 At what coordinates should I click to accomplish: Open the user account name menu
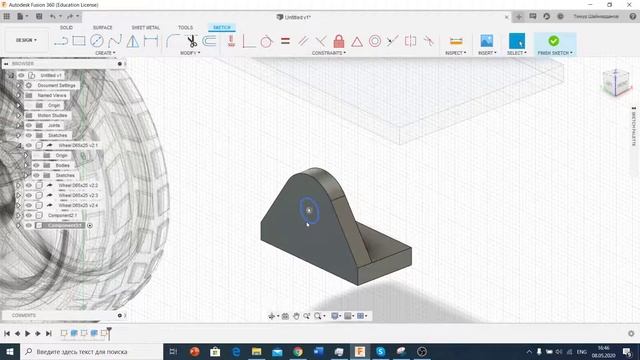(x=596, y=16)
